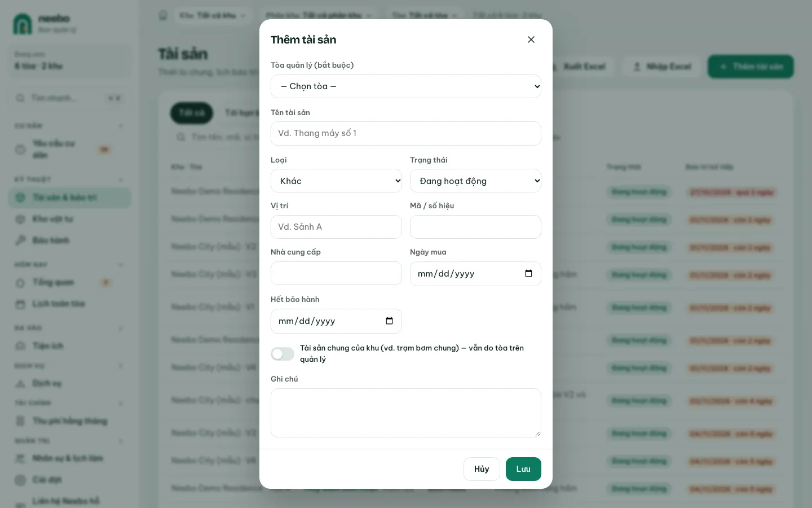The width and height of the screenshot is (812, 508).
Task: Click the Neebo logo icon
Action: pyautogui.click(x=23, y=24)
